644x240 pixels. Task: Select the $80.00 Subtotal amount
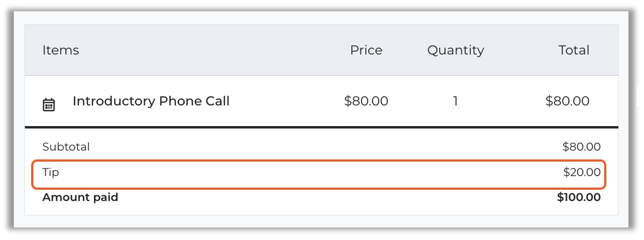point(581,147)
